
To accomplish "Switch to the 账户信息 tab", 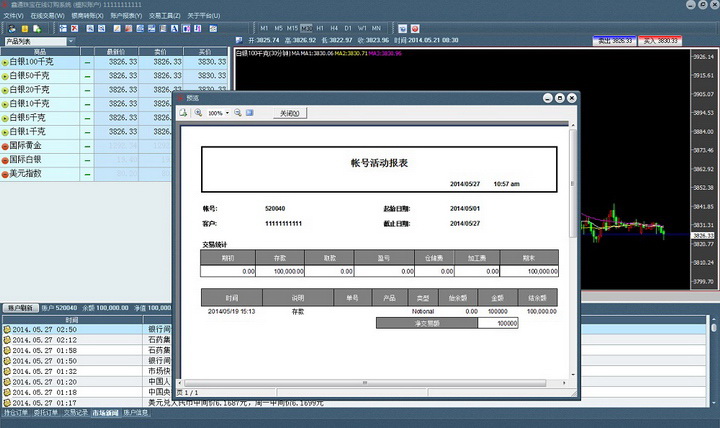I will point(135,413).
